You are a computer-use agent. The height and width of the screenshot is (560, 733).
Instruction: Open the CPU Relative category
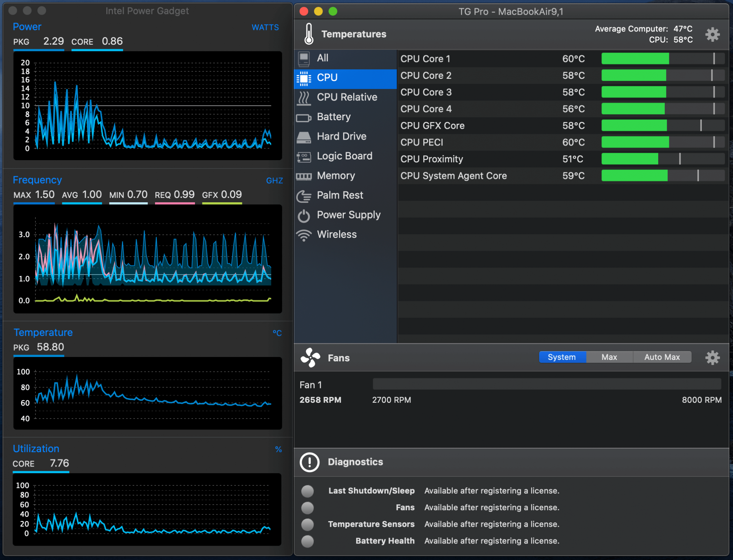[x=346, y=97]
